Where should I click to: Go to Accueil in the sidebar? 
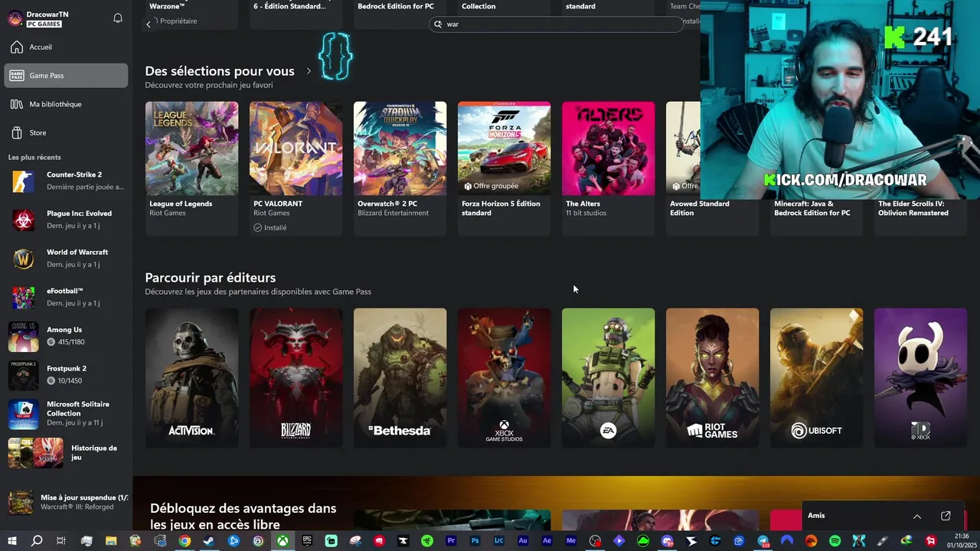66,47
